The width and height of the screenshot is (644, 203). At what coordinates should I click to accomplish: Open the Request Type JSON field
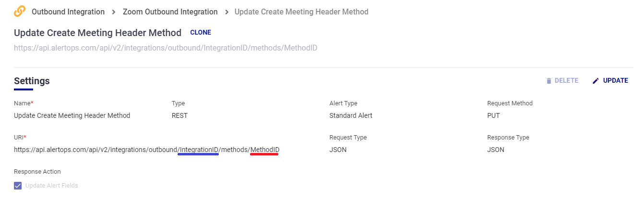(338, 150)
